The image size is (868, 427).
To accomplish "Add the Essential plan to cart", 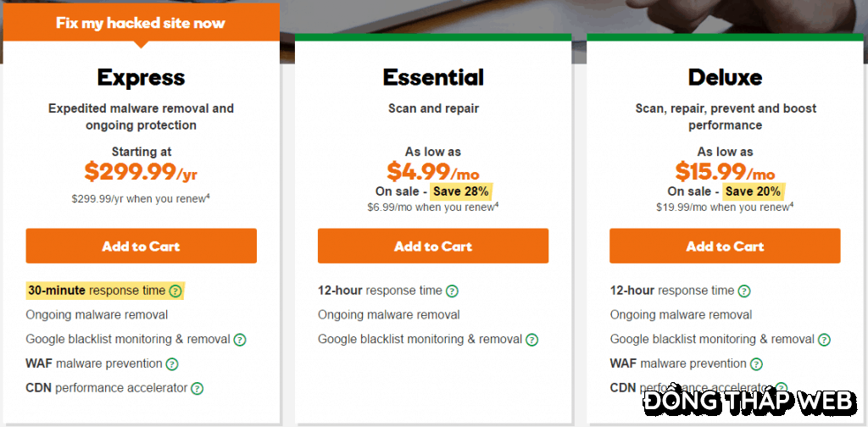I will click(x=433, y=247).
